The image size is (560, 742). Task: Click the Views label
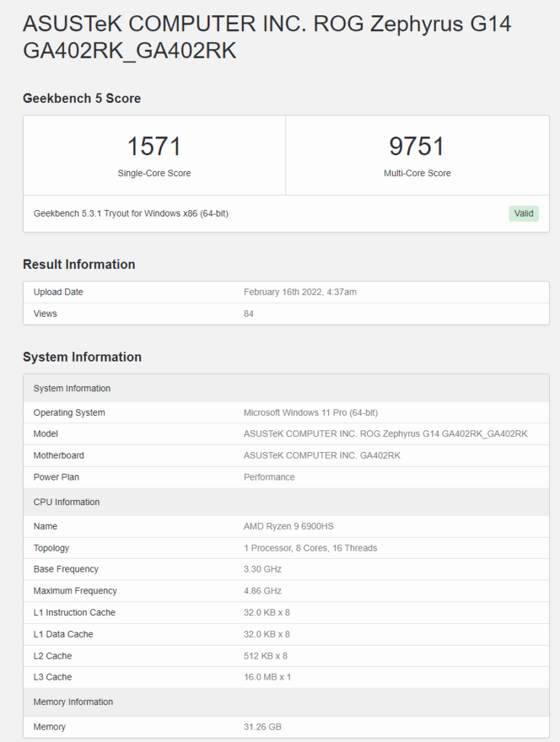[x=45, y=314]
